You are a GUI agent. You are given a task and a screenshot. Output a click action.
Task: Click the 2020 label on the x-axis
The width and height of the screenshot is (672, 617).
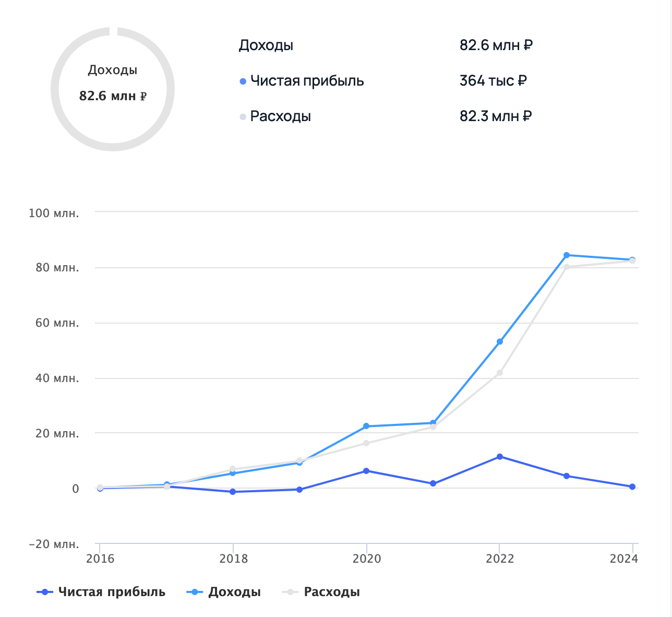[366, 559]
